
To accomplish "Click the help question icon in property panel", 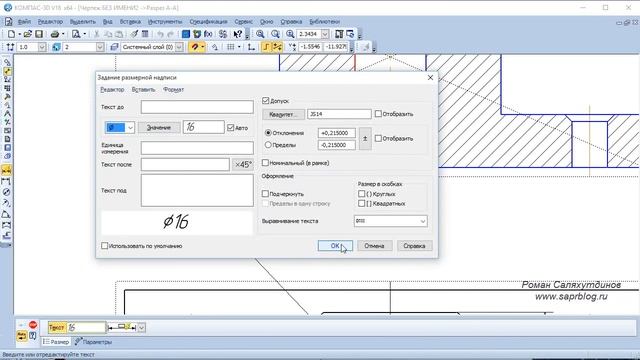I will point(33,336).
